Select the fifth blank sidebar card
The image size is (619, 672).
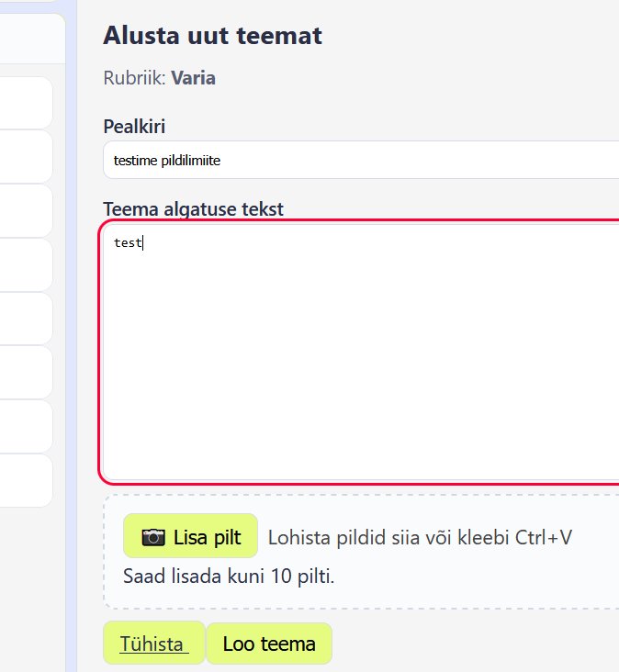(x=26, y=319)
